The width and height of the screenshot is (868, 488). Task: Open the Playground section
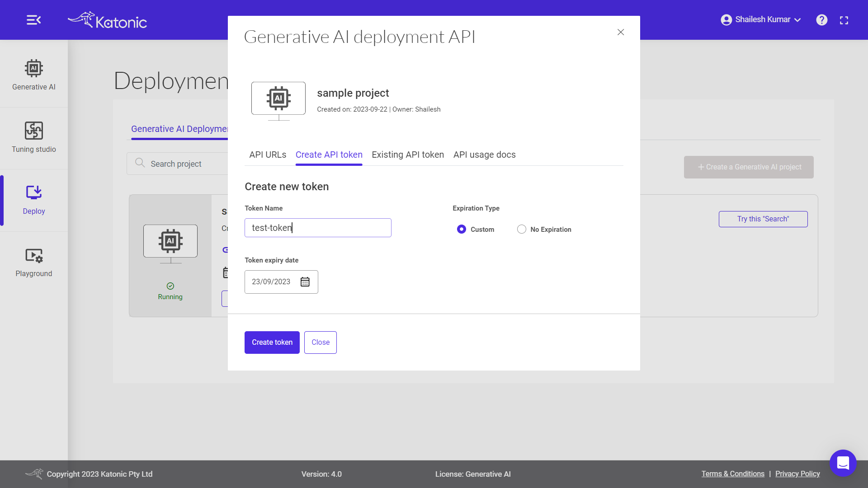(x=33, y=262)
